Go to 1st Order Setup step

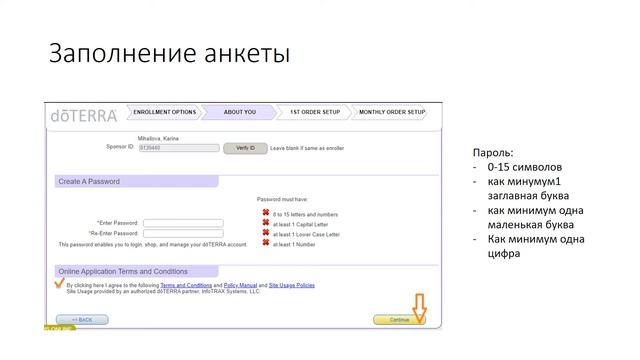314,112
